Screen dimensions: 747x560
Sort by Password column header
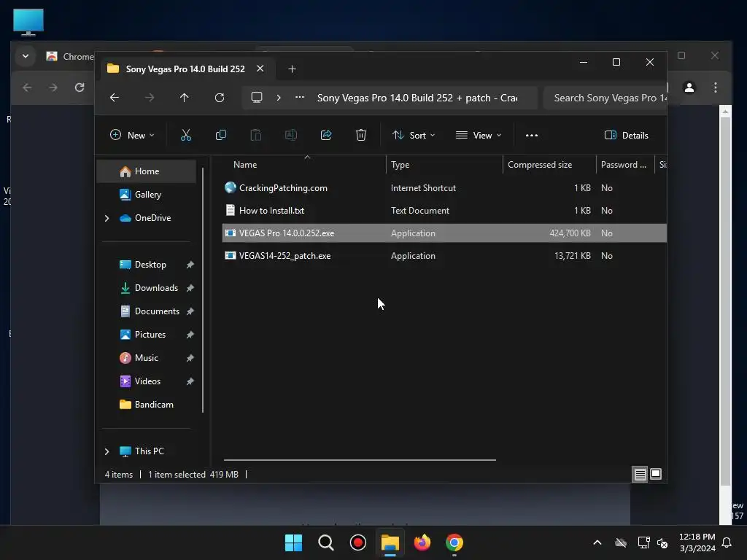(x=625, y=165)
